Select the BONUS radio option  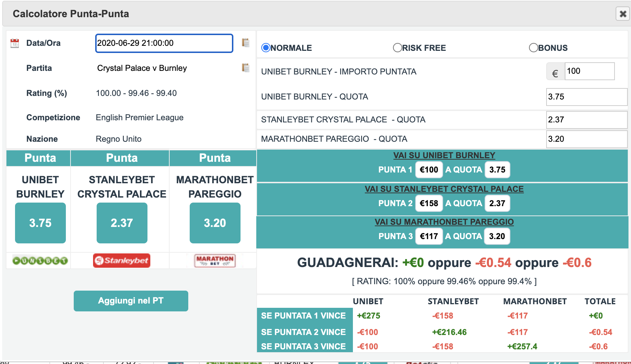click(x=533, y=48)
